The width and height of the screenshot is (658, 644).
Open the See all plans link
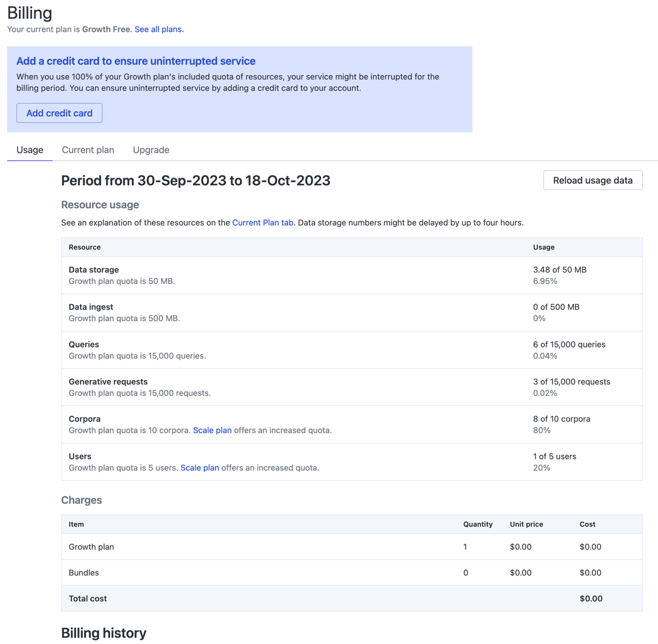158,29
